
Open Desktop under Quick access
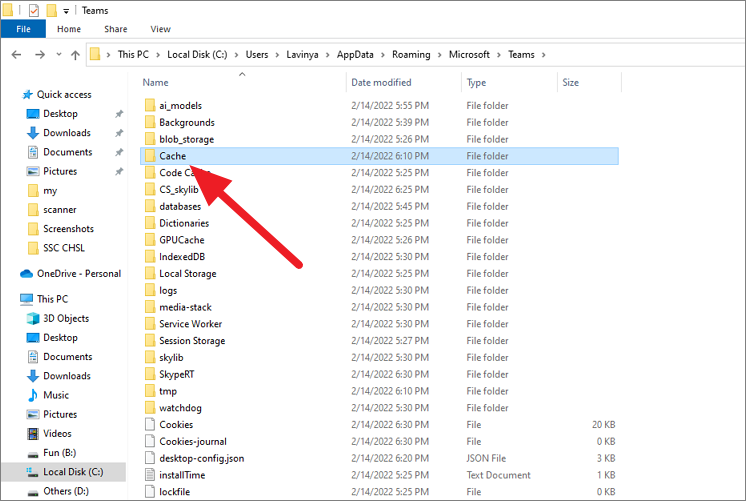60,114
